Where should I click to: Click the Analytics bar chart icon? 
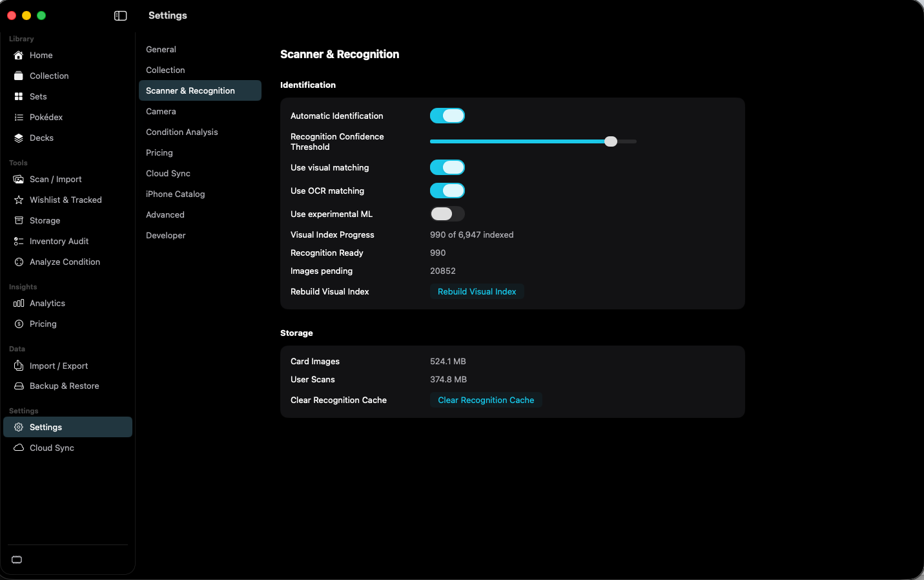[19, 303]
